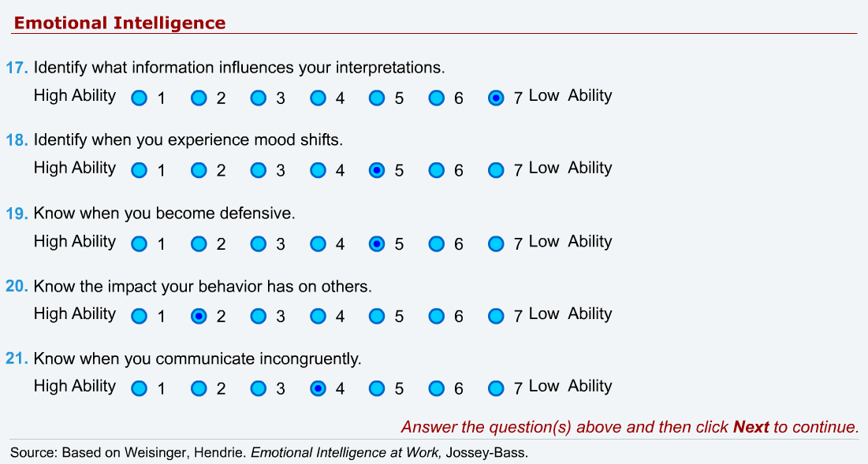Select rating 1 for question 17
Image resolution: width=868 pixels, height=464 pixels.
click(140, 98)
